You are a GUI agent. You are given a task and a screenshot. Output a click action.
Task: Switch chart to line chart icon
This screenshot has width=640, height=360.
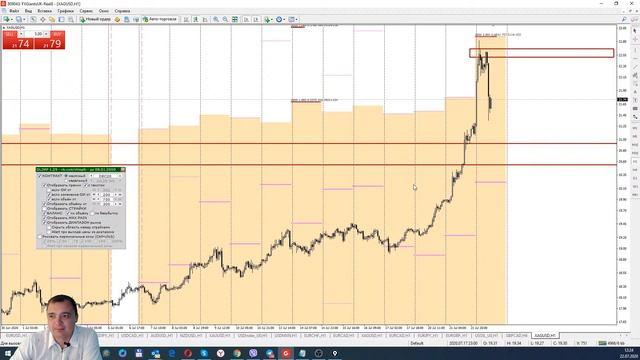(x=205, y=19)
